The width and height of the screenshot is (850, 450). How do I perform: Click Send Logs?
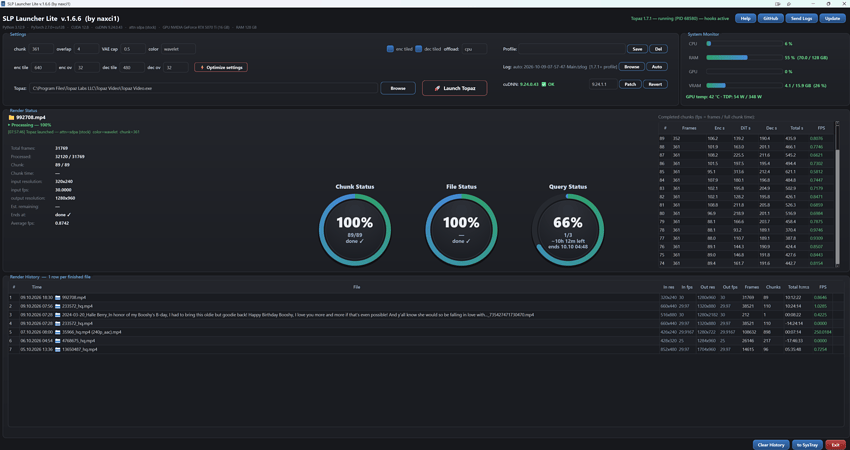(801, 18)
